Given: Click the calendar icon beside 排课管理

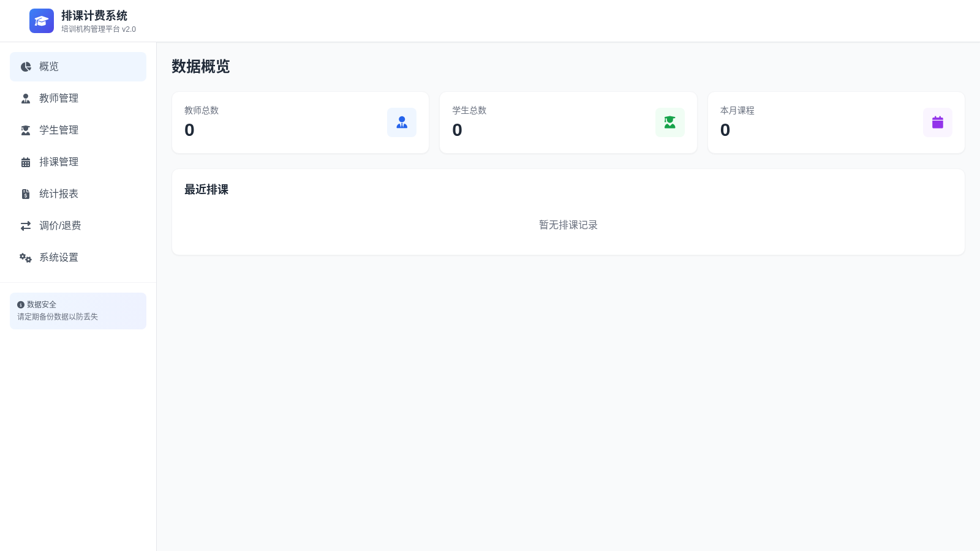Looking at the screenshot, I should pos(26,162).
